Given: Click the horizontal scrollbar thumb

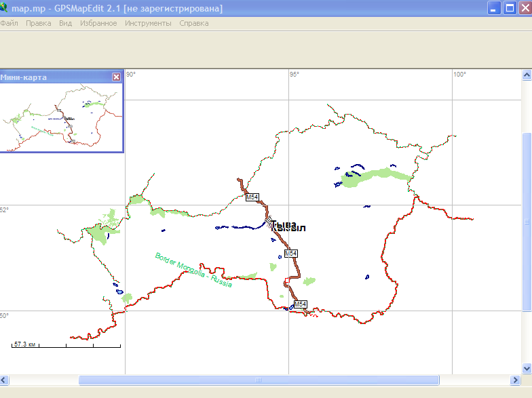Looking at the screenshot, I should pyautogui.click(x=258, y=380).
